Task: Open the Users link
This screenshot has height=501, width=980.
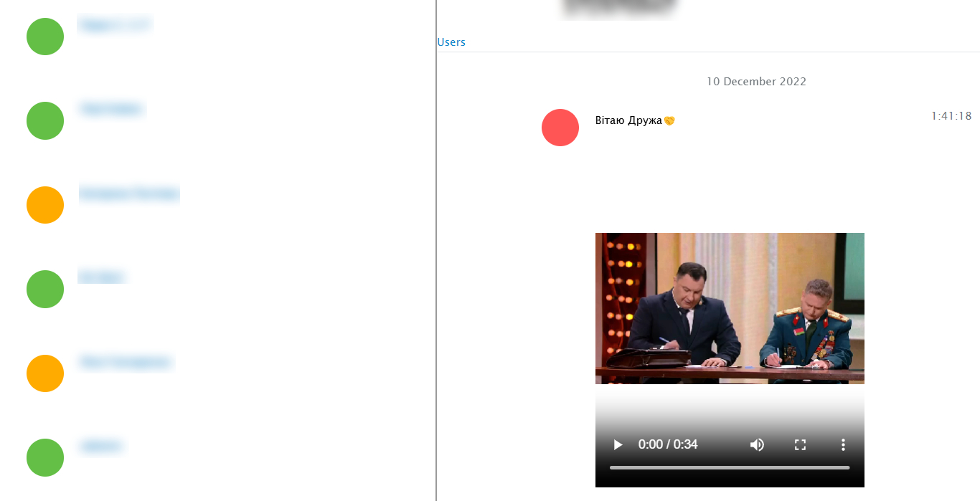Action: (x=451, y=42)
